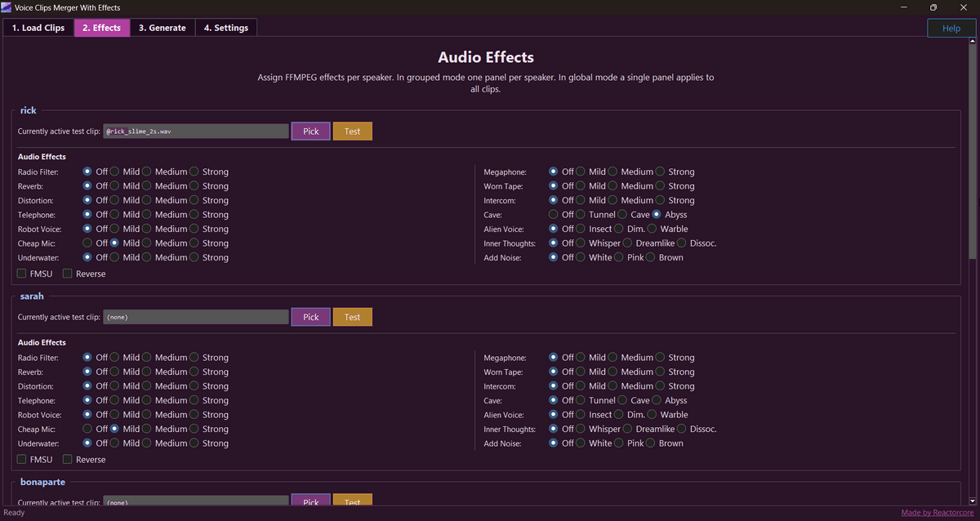Set rick's Inner Thoughts to Whisper
The image size is (980, 521).
pos(581,243)
